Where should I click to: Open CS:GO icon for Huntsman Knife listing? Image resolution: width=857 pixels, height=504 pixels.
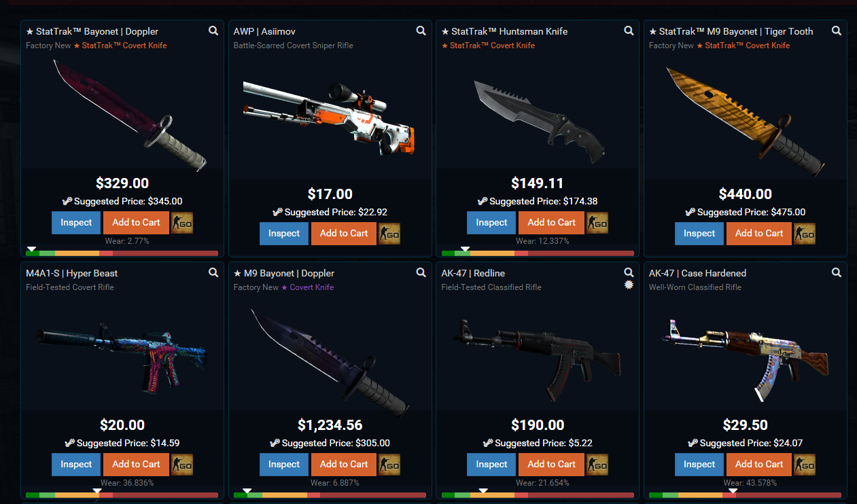[x=597, y=223]
